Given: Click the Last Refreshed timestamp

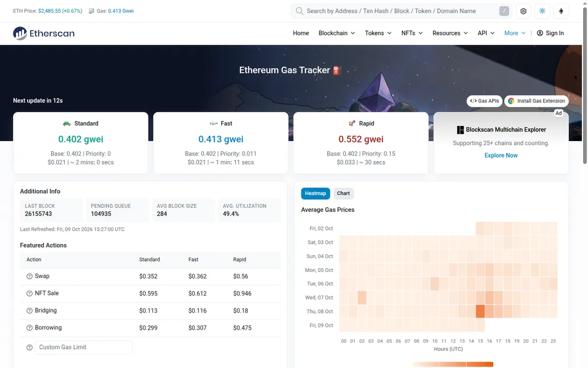Looking at the screenshot, I should click(x=73, y=229).
